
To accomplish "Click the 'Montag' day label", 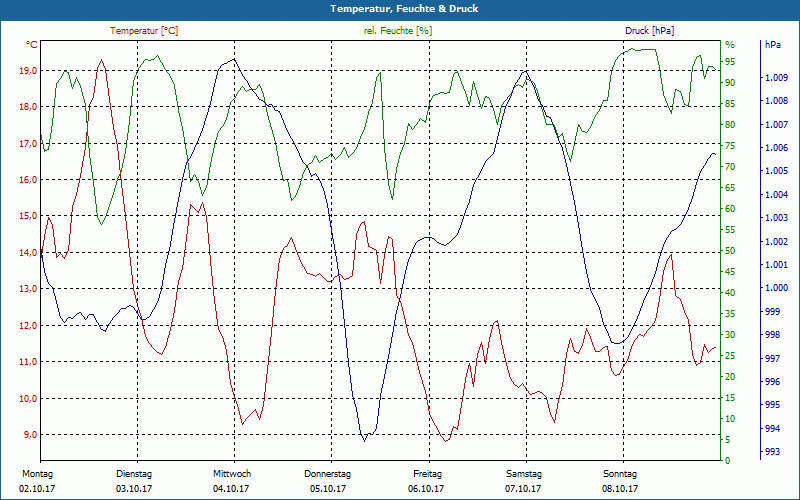I will 37,474.
